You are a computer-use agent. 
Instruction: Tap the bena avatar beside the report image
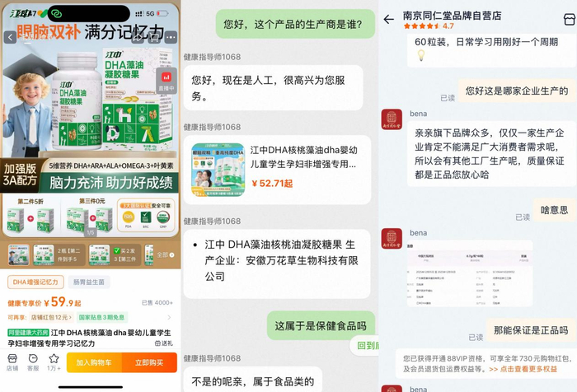[x=392, y=238]
